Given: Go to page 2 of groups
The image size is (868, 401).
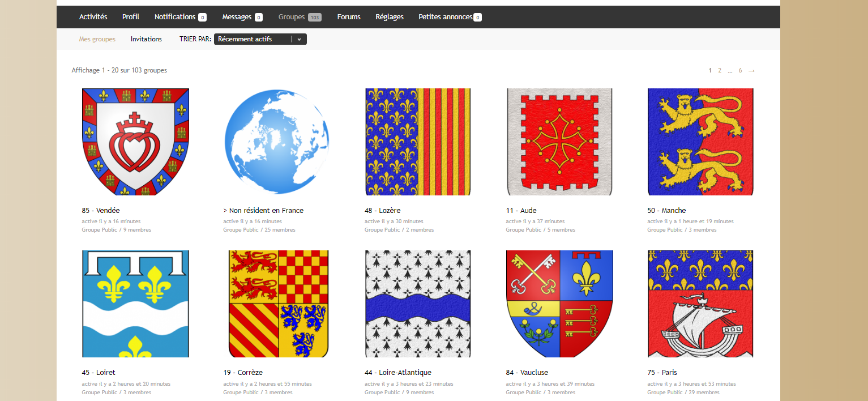Looking at the screenshot, I should point(720,70).
